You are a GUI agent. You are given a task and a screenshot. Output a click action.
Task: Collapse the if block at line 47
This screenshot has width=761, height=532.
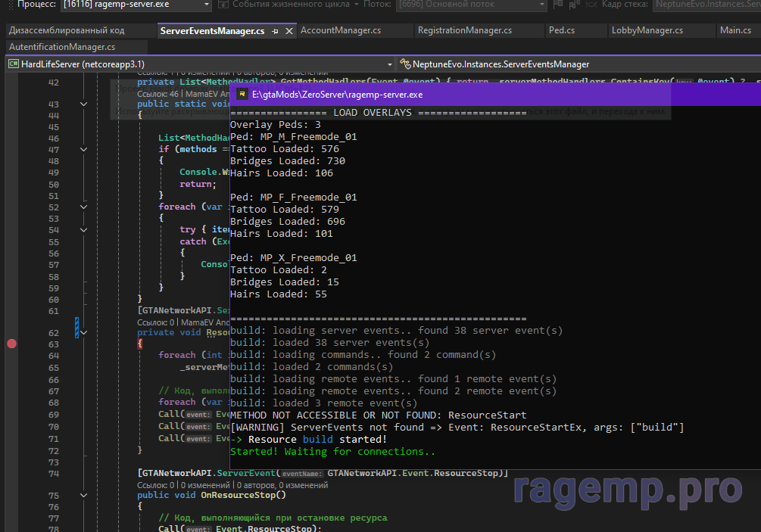click(83, 150)
